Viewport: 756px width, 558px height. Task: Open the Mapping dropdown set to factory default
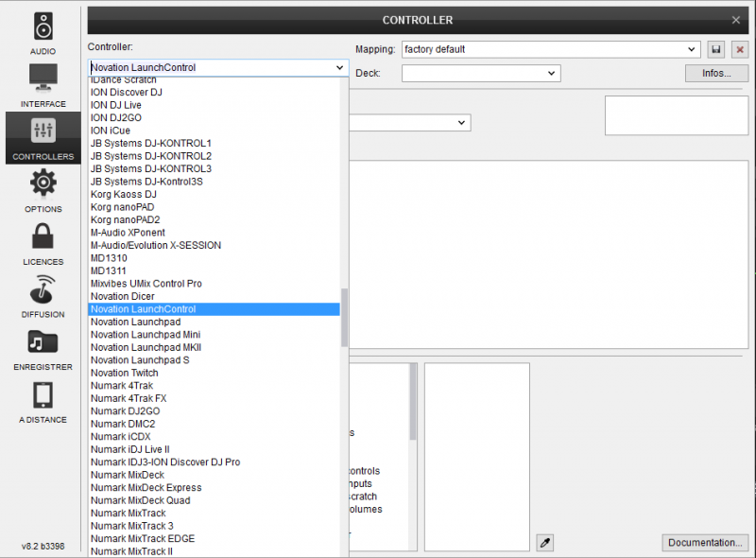pos(551,49)
